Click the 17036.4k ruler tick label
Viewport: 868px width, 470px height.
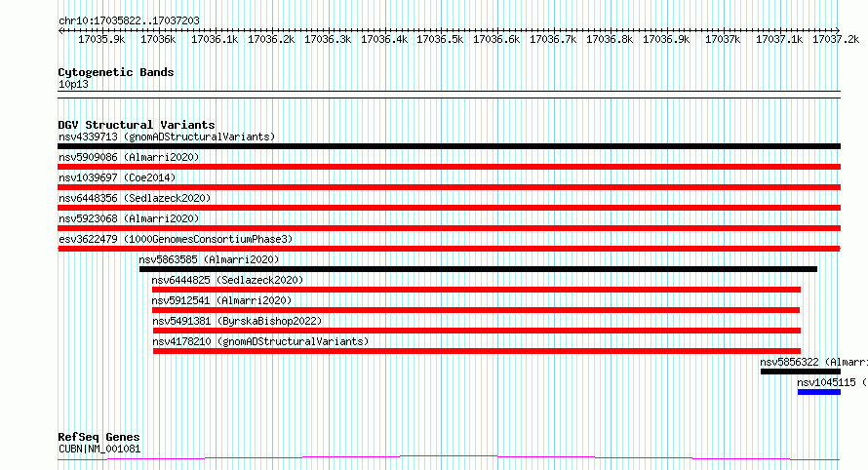[384, 39]
